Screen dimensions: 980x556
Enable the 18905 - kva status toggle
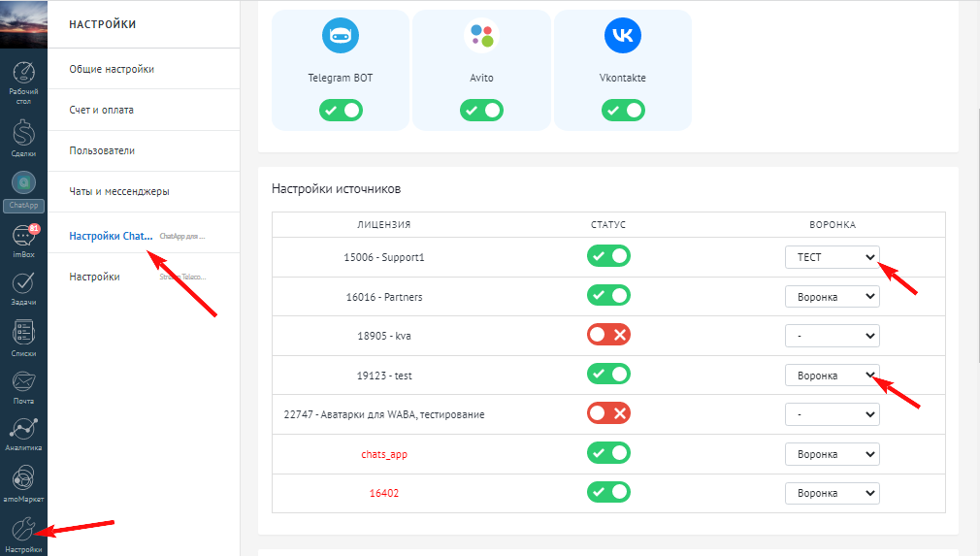pyautogui.click(x=608, y=335)
